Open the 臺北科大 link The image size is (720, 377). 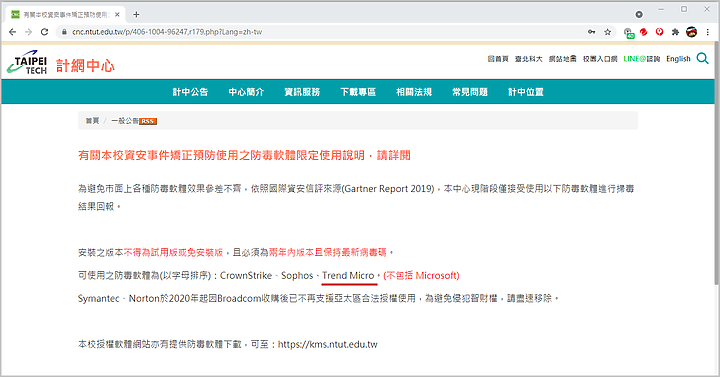pyautogui.click(x=529, y=59)
